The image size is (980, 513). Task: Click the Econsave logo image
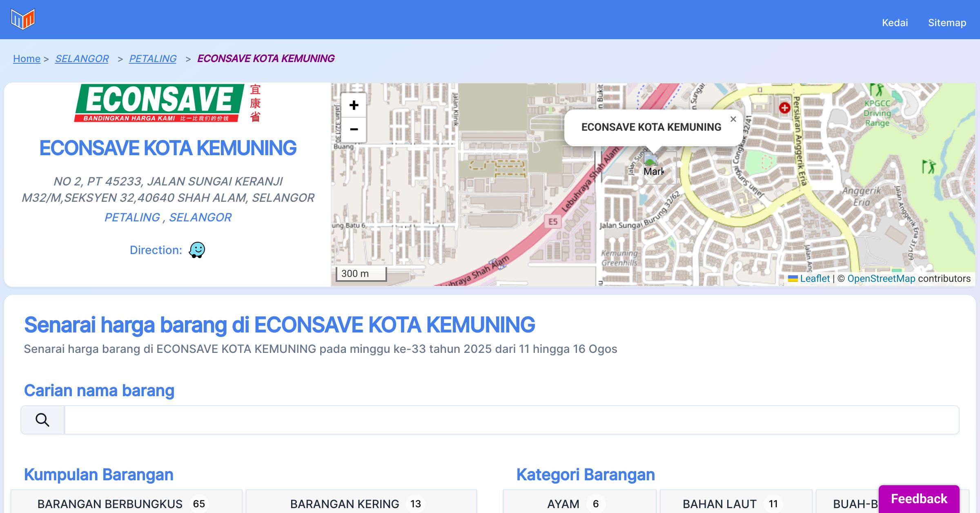coord(167,103)
